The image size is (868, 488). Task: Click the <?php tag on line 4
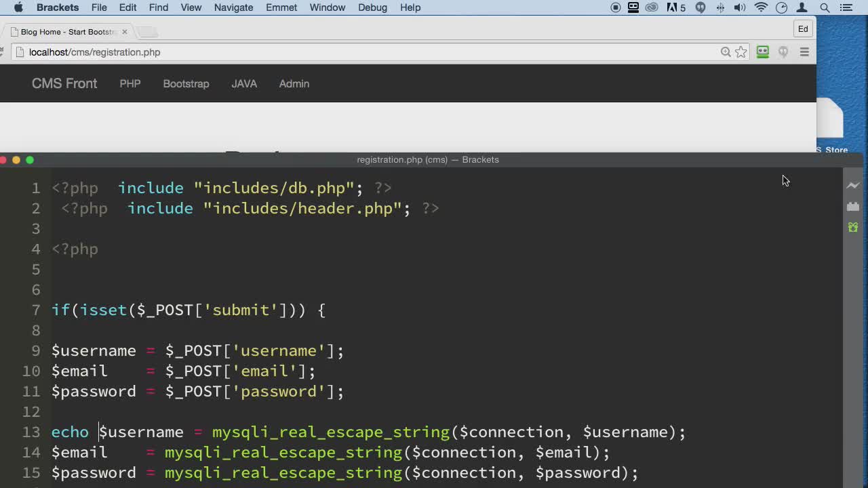point(75,249)
